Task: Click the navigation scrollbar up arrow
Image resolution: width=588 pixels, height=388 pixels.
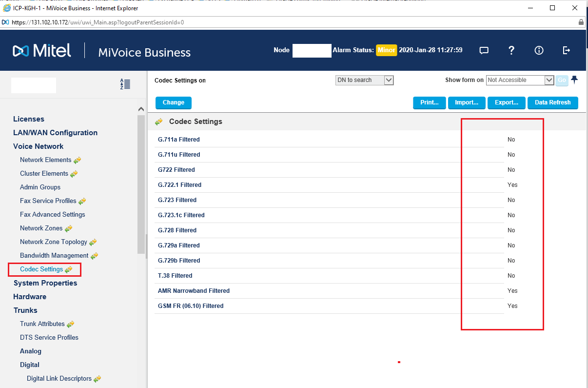Action: tap(141, 109)
